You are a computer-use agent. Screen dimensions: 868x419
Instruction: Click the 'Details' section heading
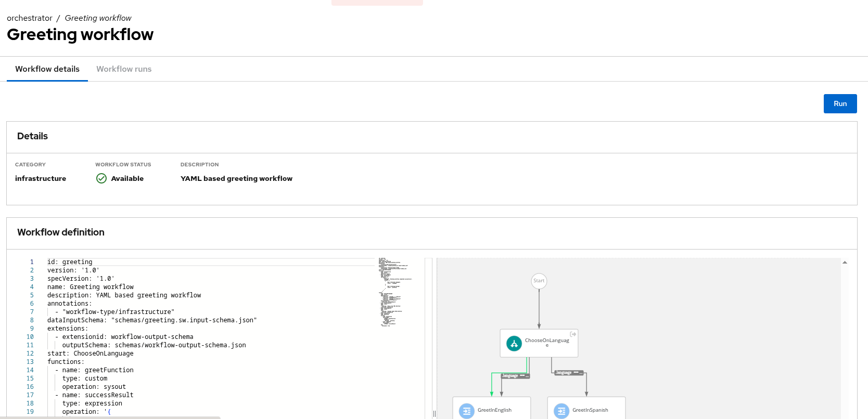[32, 136]
